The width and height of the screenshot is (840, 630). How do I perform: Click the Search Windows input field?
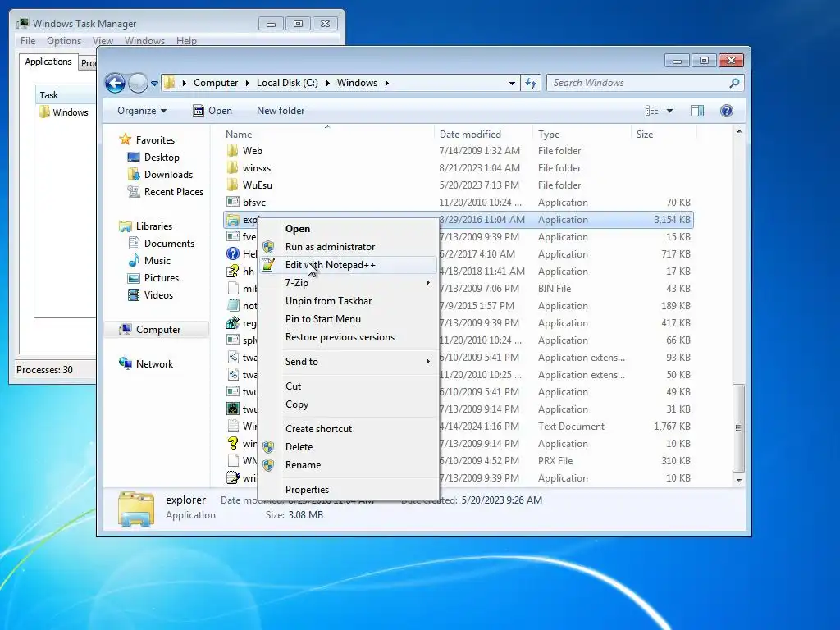point(637,83)
